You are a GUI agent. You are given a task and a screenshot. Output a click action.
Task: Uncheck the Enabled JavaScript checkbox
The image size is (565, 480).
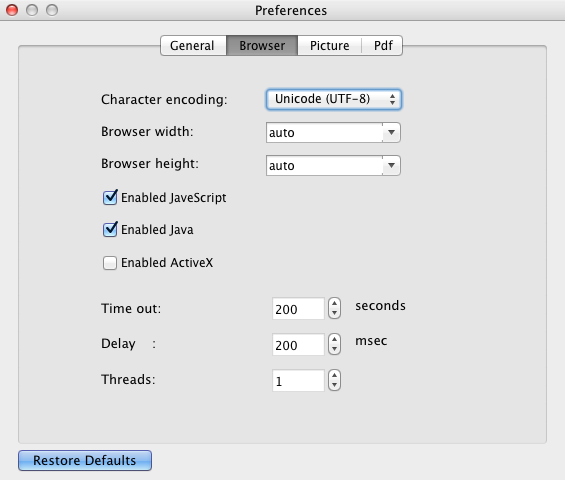click(x=110, y=197)
